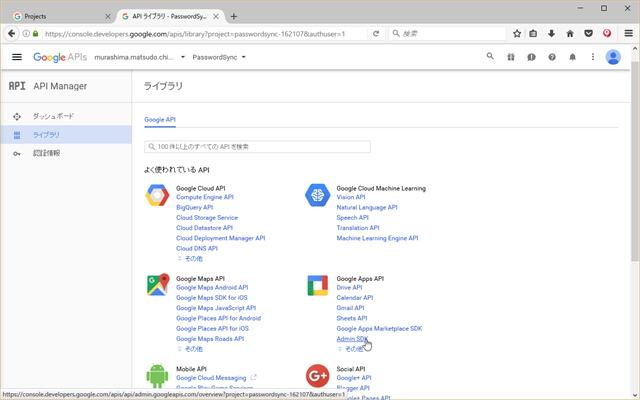
Task: Open the Google Cloud Messaging link
Action: tap(211, 378)
